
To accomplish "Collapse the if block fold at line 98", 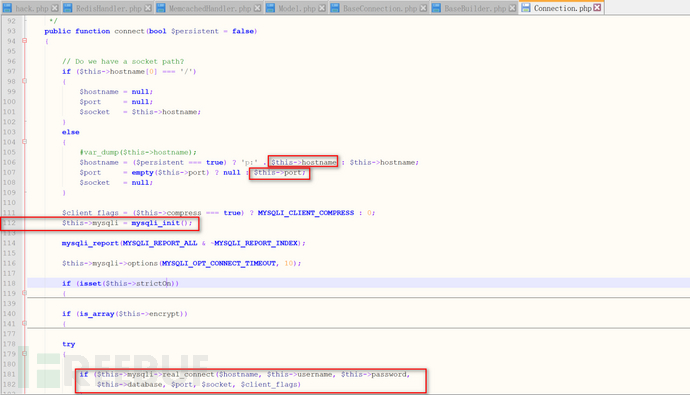I will [25, 81].
